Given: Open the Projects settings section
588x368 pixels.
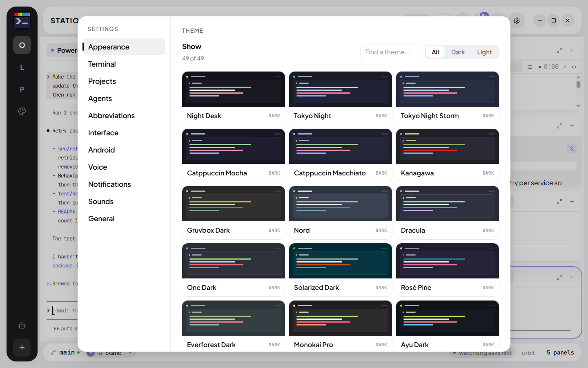Looking at the screenshot, I should (124, 81).
